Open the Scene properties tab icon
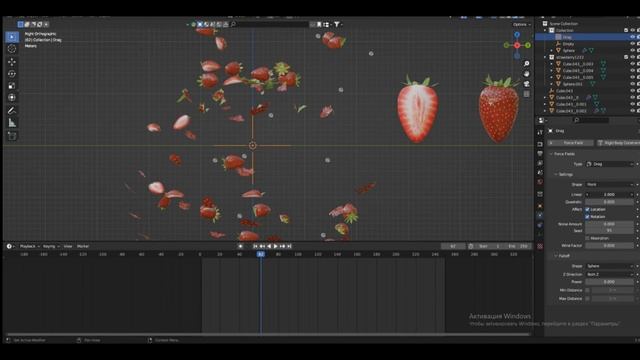 540,172
